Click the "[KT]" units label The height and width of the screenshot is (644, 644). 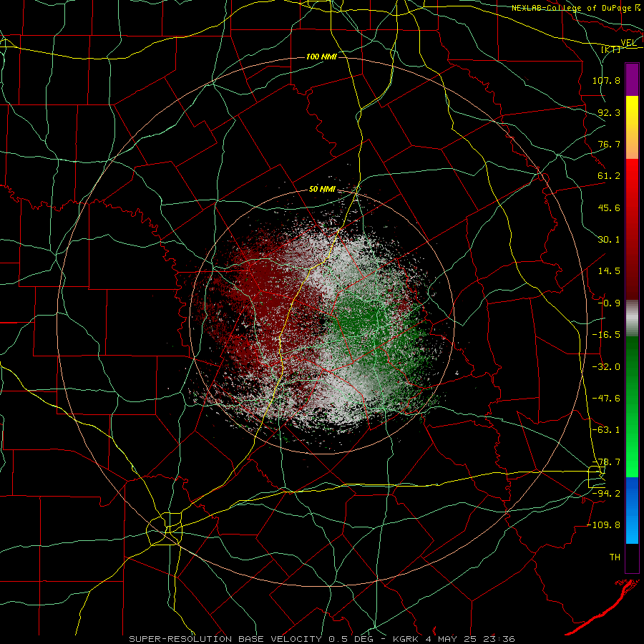[611, 49]
